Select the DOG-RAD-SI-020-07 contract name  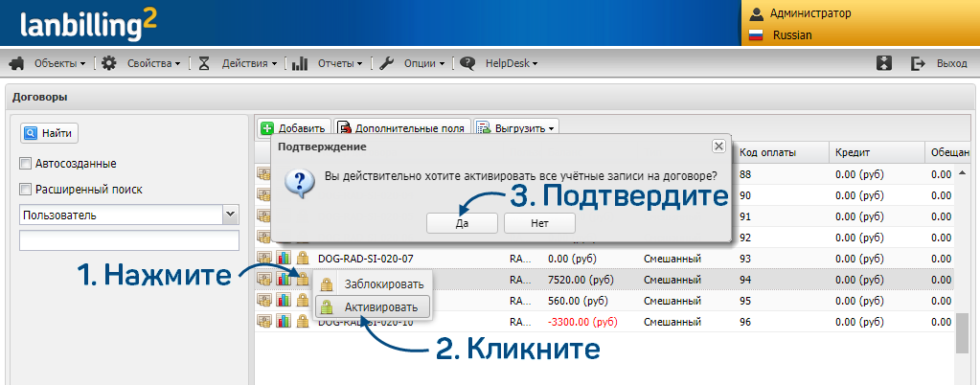point(366,259)
